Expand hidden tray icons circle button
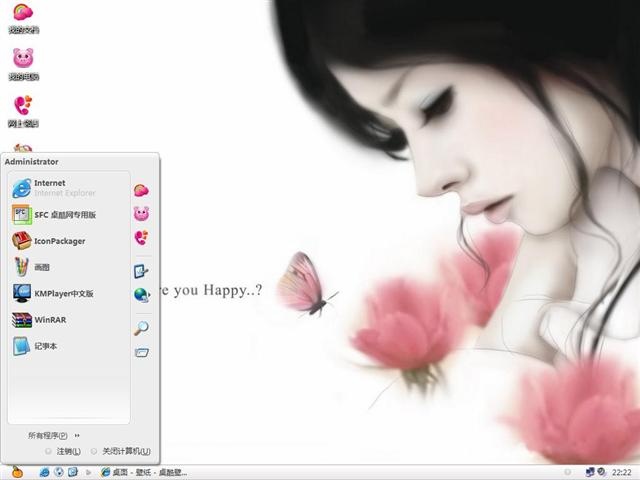640x480 pixels. click(567, 472)
